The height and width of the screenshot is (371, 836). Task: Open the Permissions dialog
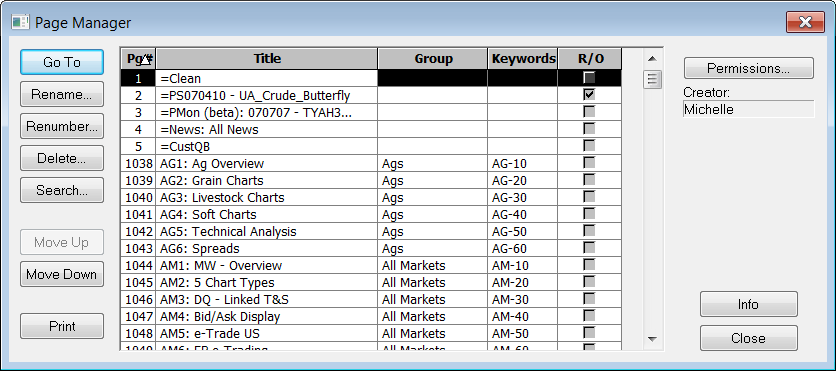[x=749, y=68]
